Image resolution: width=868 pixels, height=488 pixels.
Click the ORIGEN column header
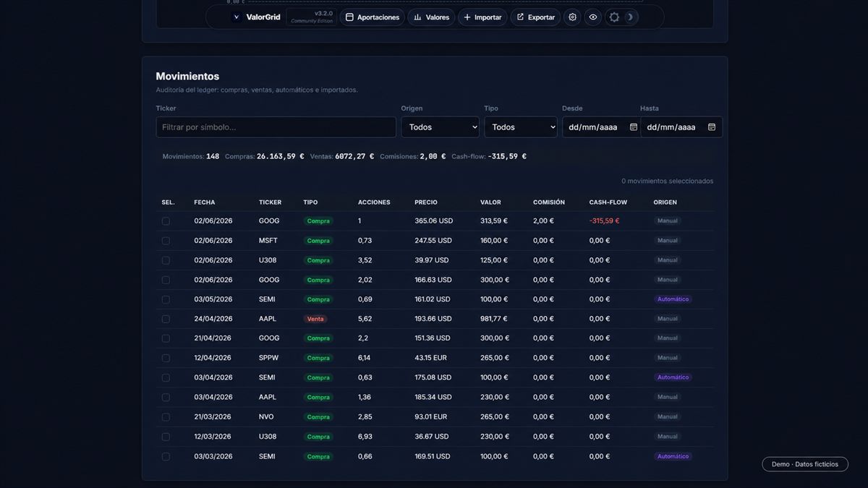(665, 202)
